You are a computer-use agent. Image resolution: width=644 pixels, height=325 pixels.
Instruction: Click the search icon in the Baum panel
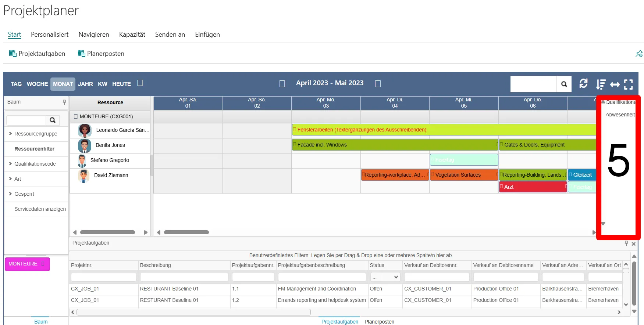(53, 120)
